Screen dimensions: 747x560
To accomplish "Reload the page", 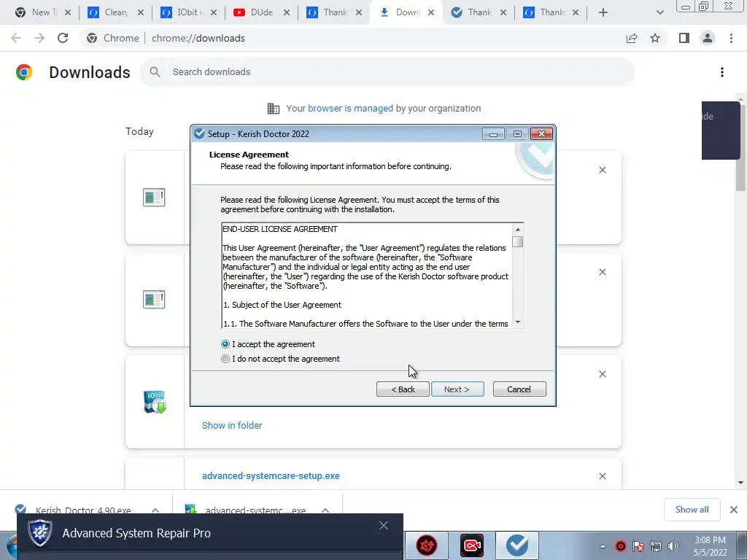I will pos(63,38).
